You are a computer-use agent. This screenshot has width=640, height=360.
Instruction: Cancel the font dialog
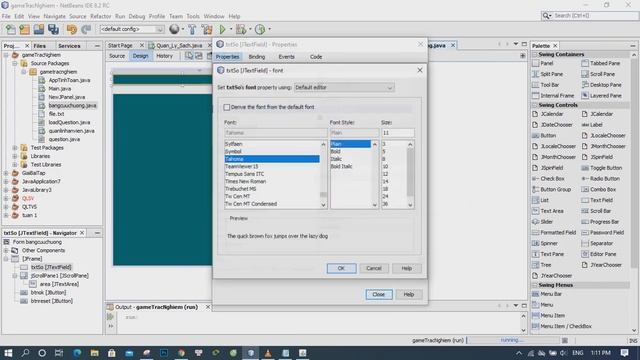pyautogui.click(x=374, y=268)
